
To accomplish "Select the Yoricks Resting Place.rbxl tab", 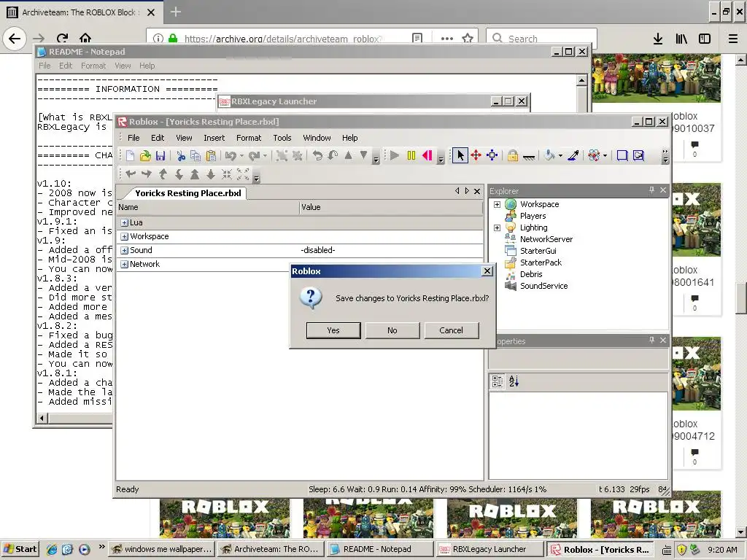I will coord(187,192).
